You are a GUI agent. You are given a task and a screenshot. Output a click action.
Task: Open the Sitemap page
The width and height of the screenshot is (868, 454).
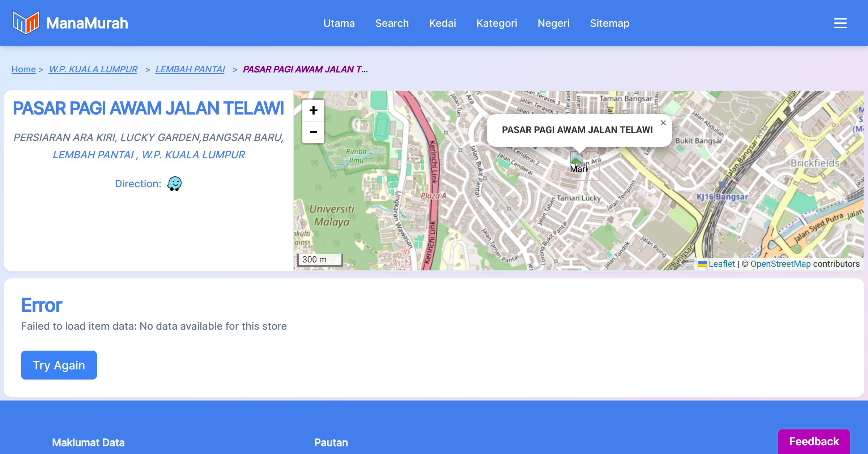pos(609,23)
